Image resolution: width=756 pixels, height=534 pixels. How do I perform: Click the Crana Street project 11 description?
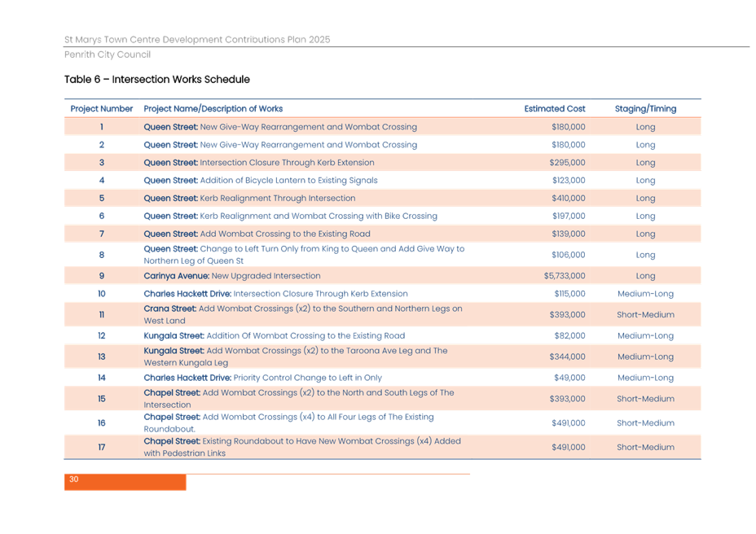coord(303,314)
